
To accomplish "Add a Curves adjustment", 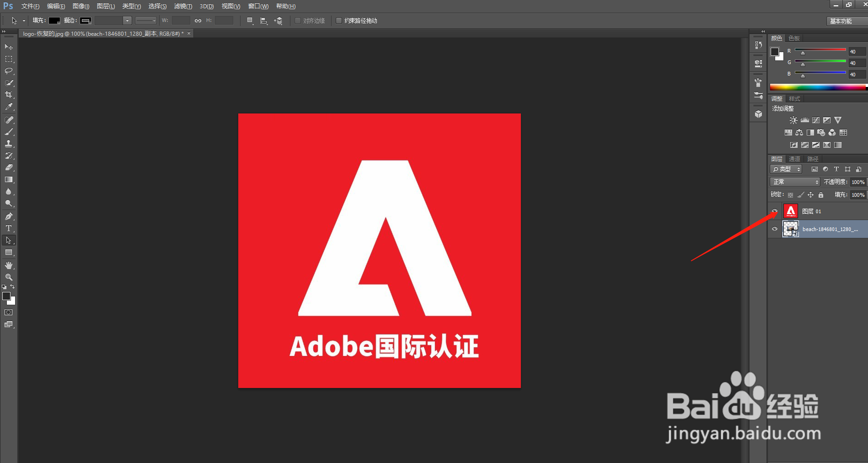I will click(816, 120).
